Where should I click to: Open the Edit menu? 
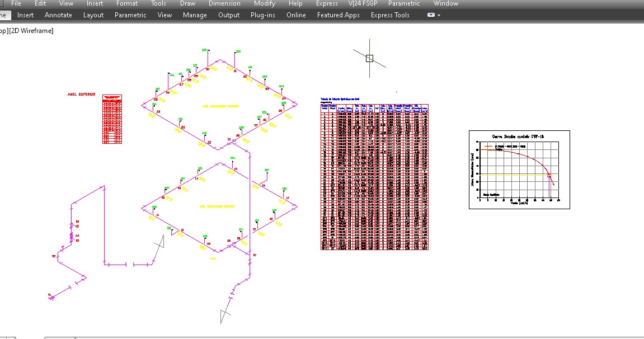[x=40, y=3]
